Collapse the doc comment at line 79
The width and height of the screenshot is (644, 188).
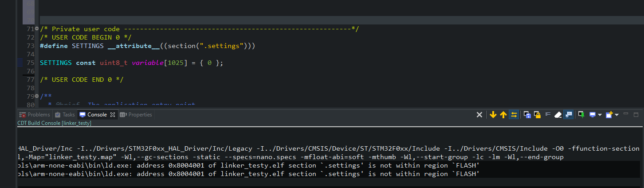(37, 96)
